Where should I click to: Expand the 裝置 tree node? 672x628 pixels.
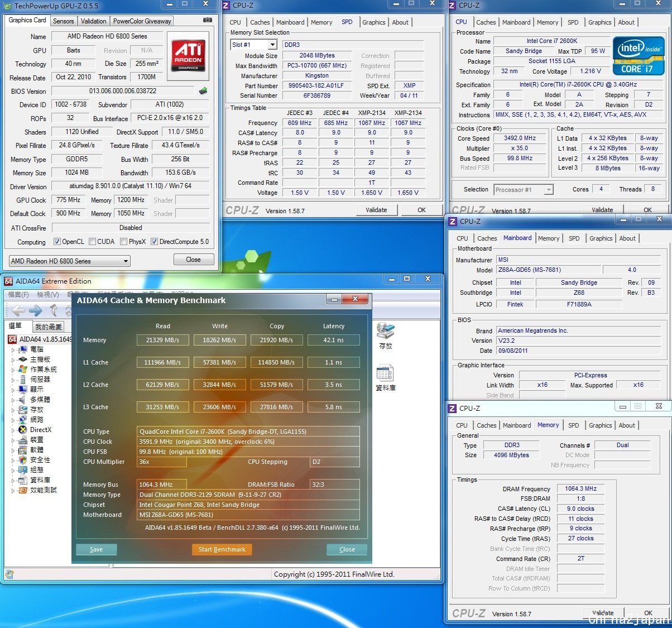(x=13, y=440)
